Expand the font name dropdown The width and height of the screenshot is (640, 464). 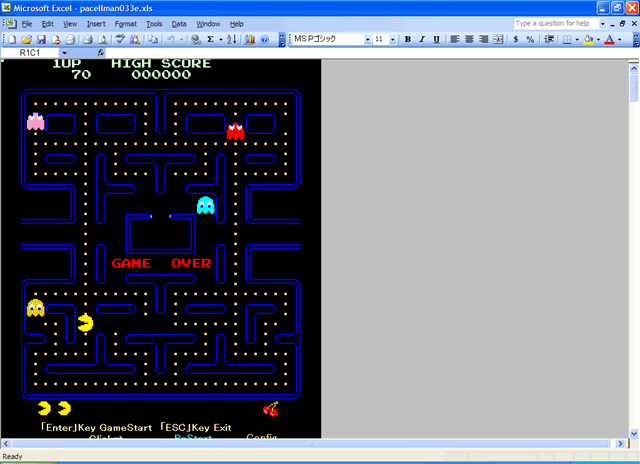coord(367,39)
